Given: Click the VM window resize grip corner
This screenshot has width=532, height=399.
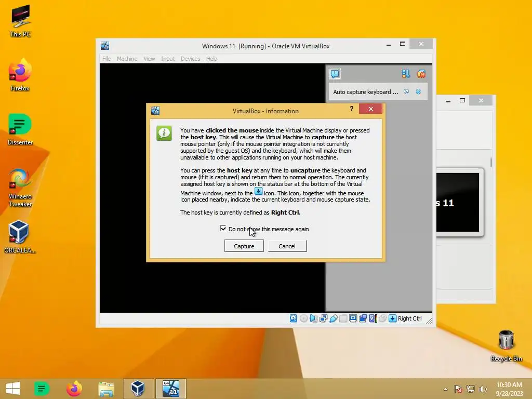Looking at the screenshot, I should (x=429, y=320).
